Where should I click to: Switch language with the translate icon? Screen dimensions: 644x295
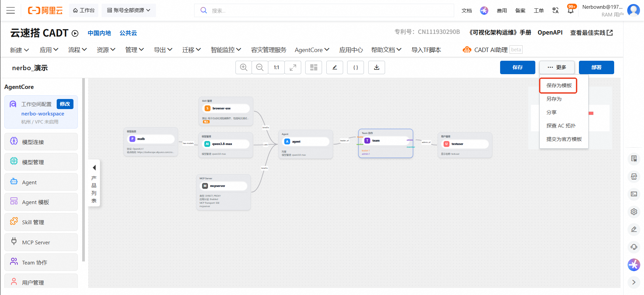555,10
